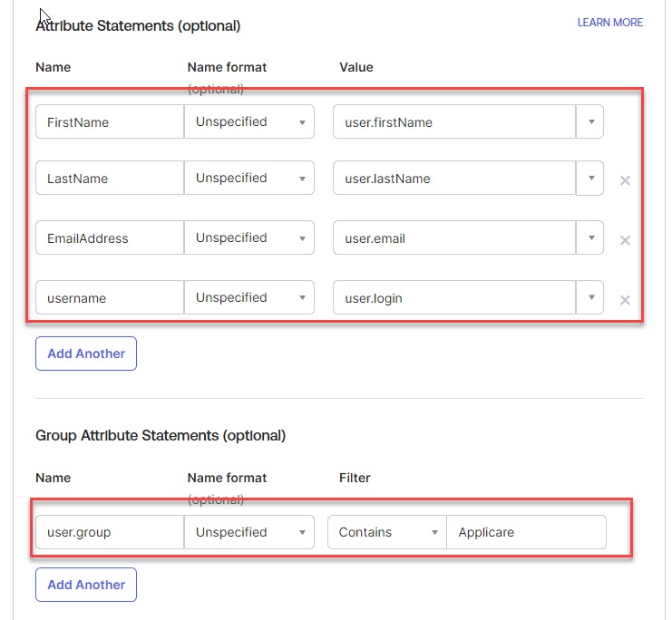Click Add Another under Attribute Statements
Image resolution: width=672 pixels, height=620 pixels.
coord(86,354)
